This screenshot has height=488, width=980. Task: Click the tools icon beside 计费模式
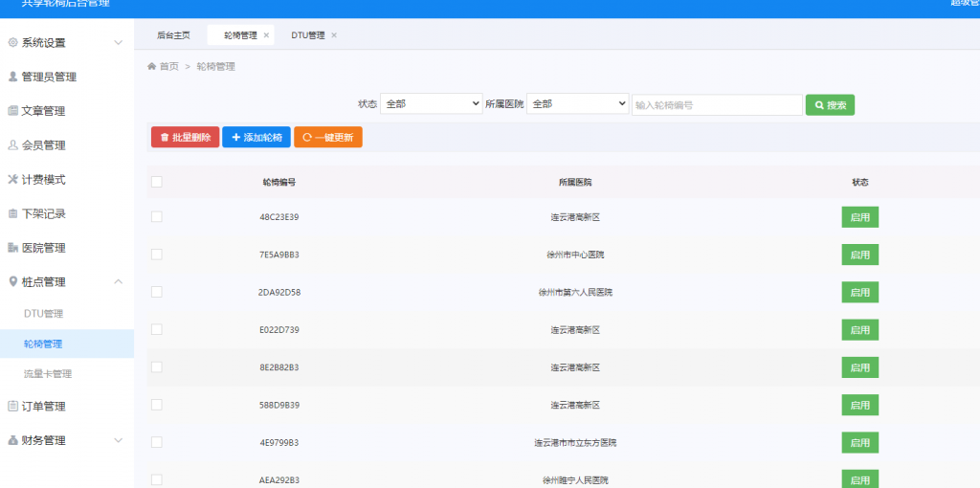[x=12, y=179]
